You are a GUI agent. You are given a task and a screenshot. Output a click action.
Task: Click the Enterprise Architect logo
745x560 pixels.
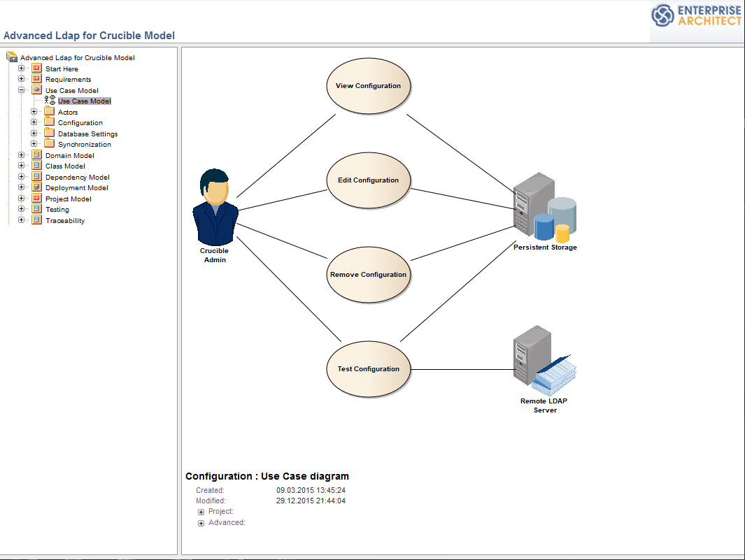pyautogui.click(x=697, y=17)
